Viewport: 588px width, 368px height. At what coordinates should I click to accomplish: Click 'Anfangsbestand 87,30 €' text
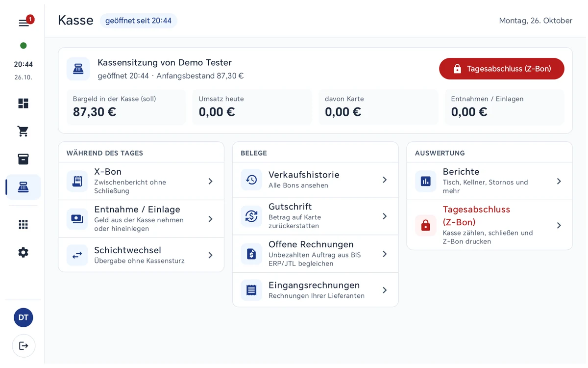pyautogui.click(x=200, y=76)
